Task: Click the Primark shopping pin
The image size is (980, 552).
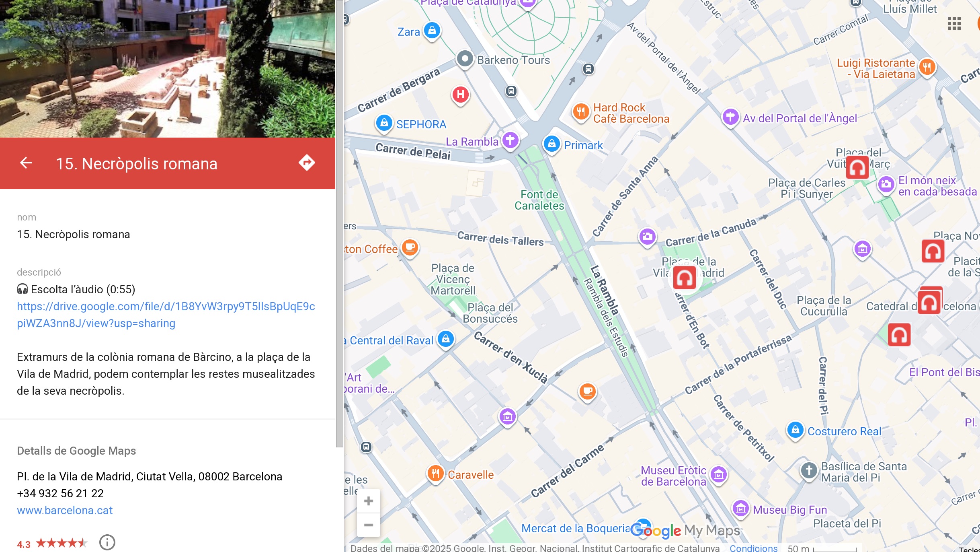Action: point(552,144)
